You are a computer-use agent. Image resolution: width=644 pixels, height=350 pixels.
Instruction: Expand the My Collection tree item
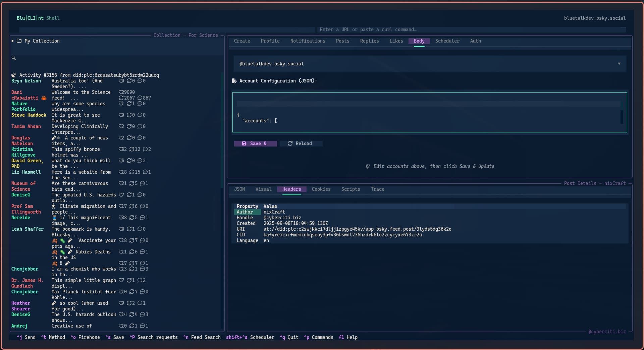[13, 41]
